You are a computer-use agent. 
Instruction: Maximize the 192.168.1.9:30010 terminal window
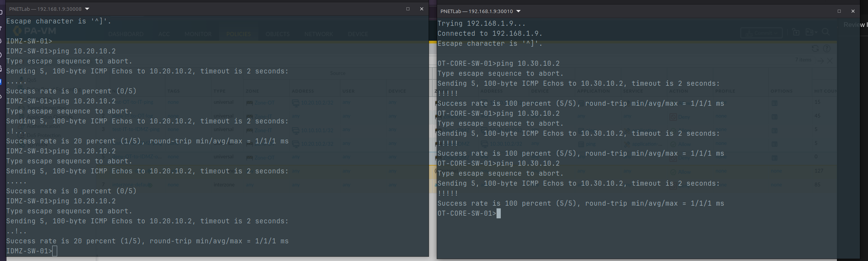point(839,11)
